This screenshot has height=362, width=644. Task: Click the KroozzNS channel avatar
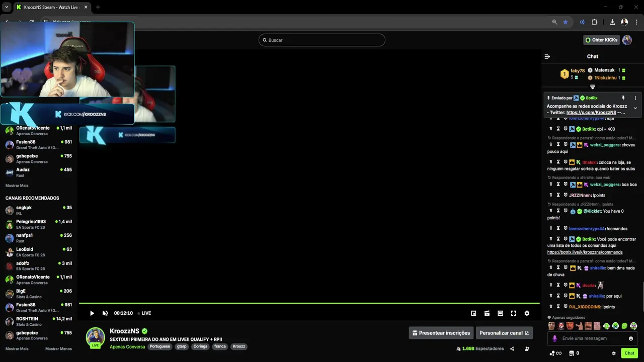pyautogui.click(x=95, y=337)
